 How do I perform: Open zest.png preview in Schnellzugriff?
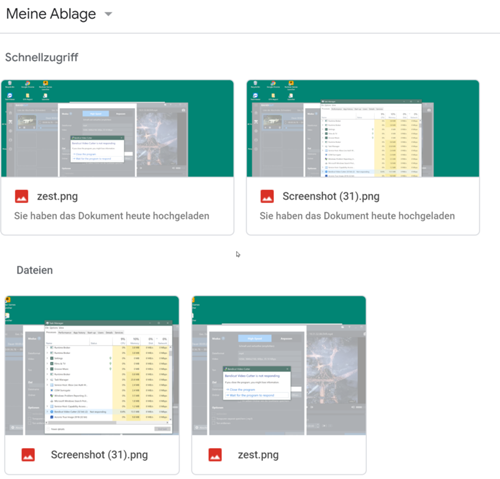coord(117,128)
